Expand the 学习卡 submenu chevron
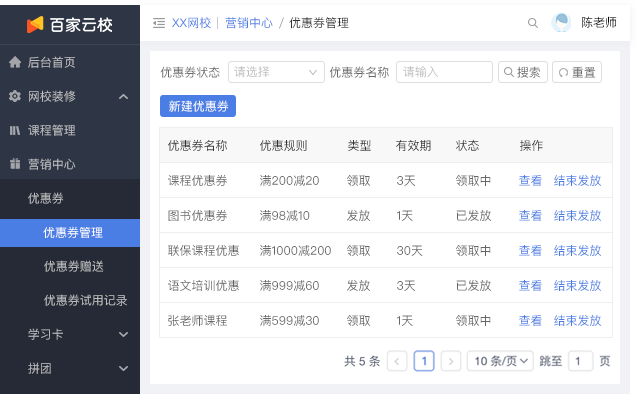 [x=123, y=335]
